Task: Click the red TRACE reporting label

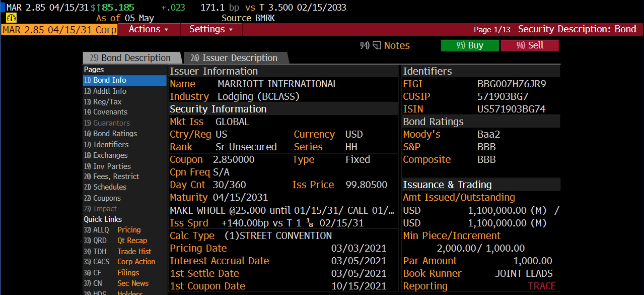Action: pyautogui.click(x=542, y=286)
